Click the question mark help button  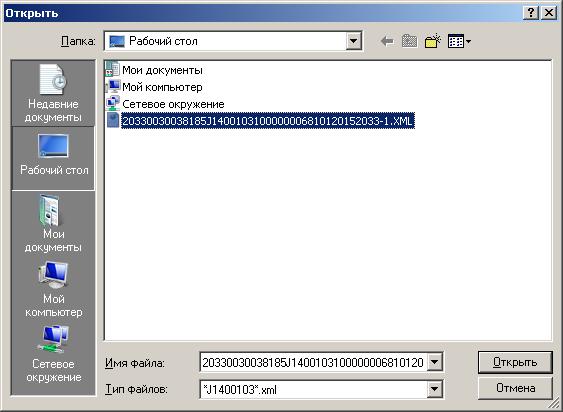point(531,13)
